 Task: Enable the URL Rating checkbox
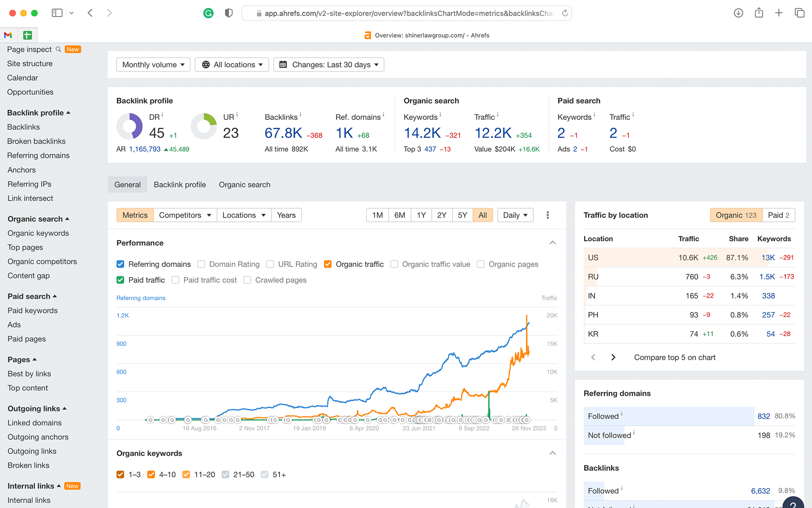click(270, 264)
